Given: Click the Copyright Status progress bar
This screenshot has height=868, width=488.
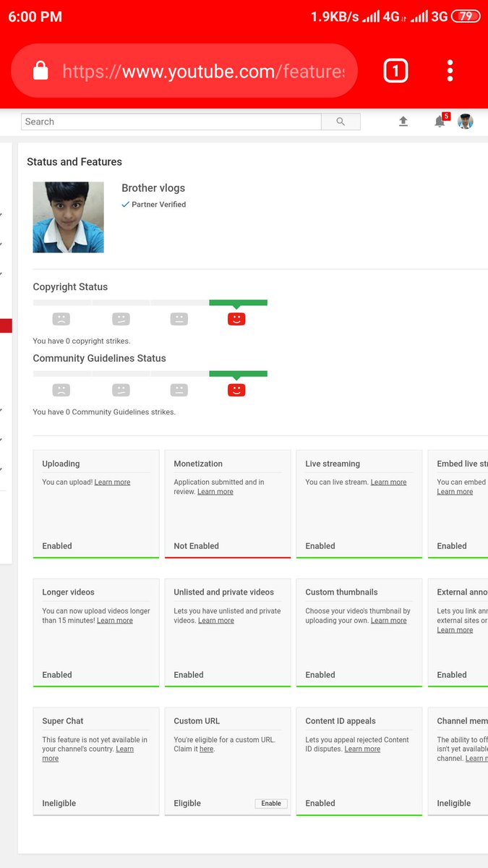Looking at the screenshot, I should [150, 302].
